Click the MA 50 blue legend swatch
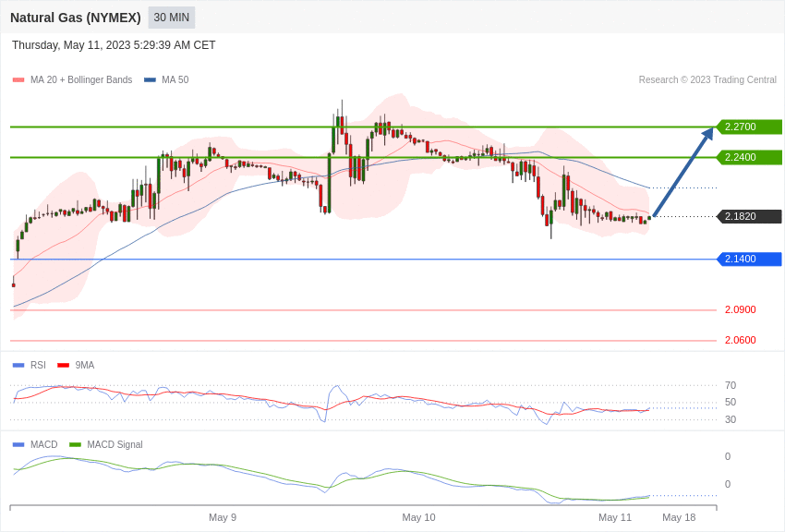This screenshot has height=532, width=785. [150, 79]
